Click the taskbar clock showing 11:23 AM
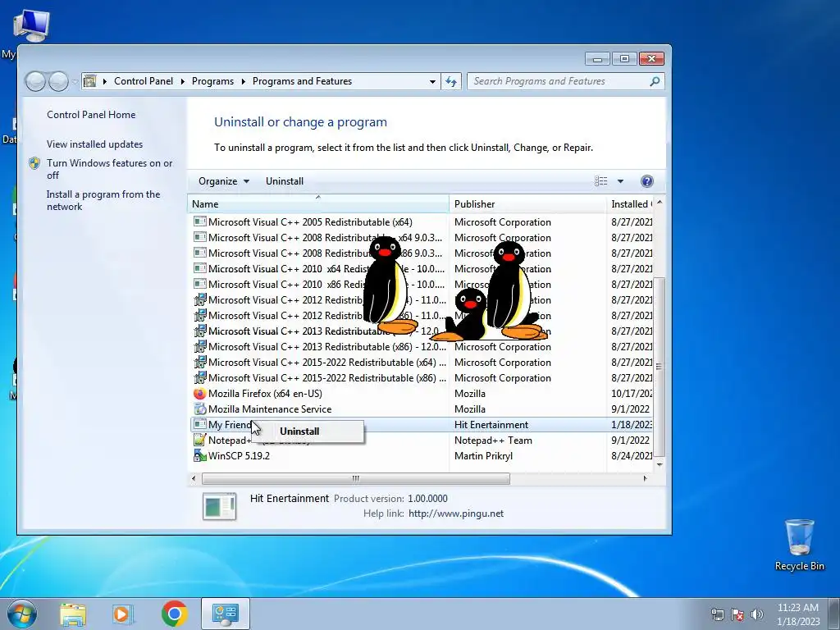The height and width of the screenshot is (630, 840). (x=797, y=614)
